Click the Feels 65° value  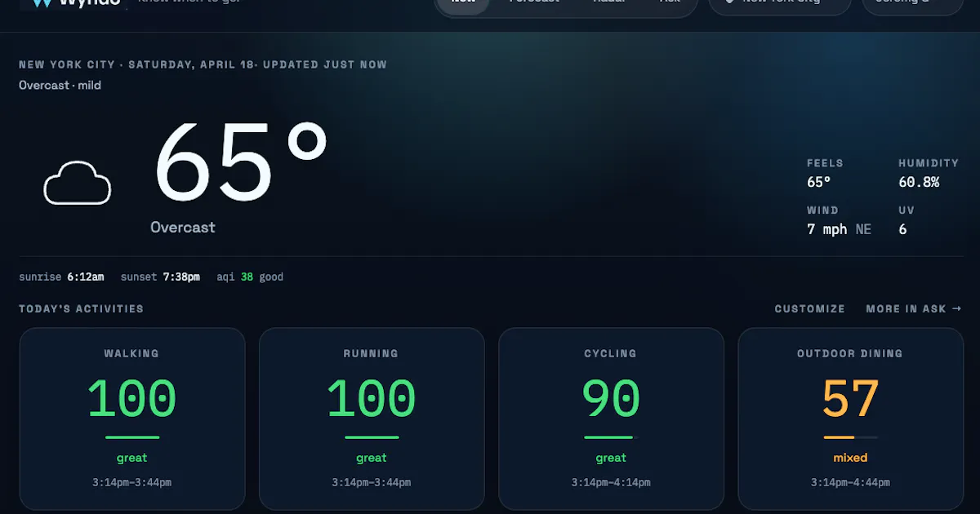[819, 183]
